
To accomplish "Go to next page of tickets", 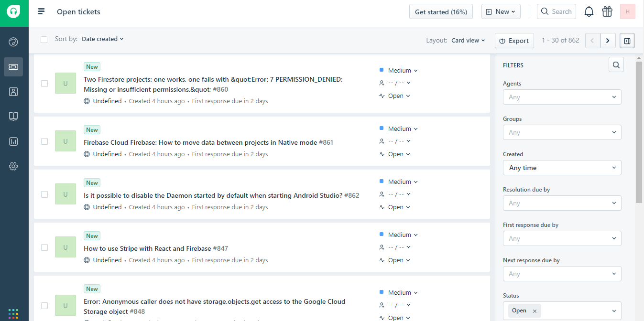I will click(x=608, y=41).
